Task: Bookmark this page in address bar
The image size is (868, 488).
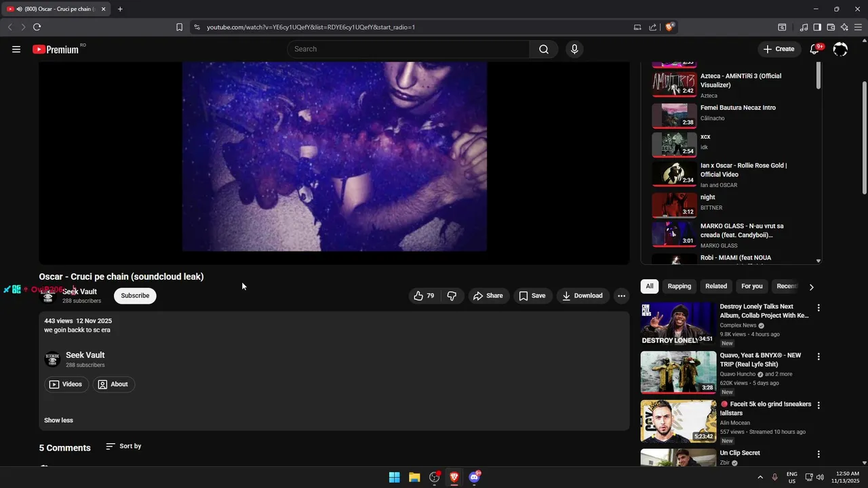Action: point(179,27)
